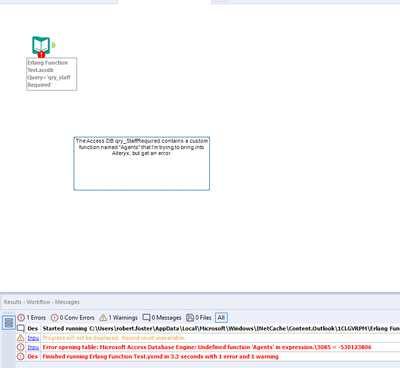Filter results by 1 Errors
The width and height of the screenshot is (400, 368).
(x=32, y=318)
